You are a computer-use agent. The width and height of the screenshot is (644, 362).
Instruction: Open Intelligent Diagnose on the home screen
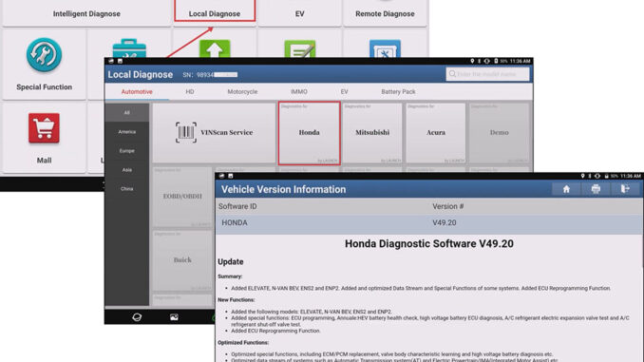tap(86, 13)
